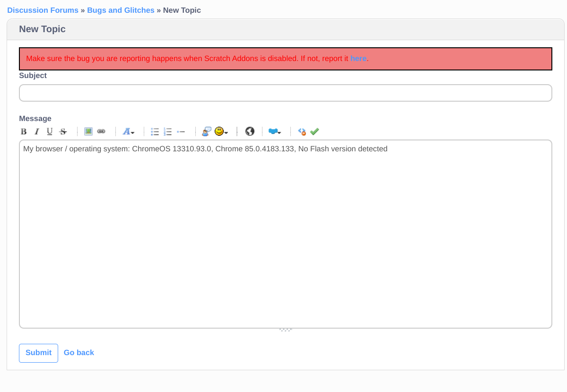Click the Subject input field
Screen dimensions: 567x392
pos(285,93)
